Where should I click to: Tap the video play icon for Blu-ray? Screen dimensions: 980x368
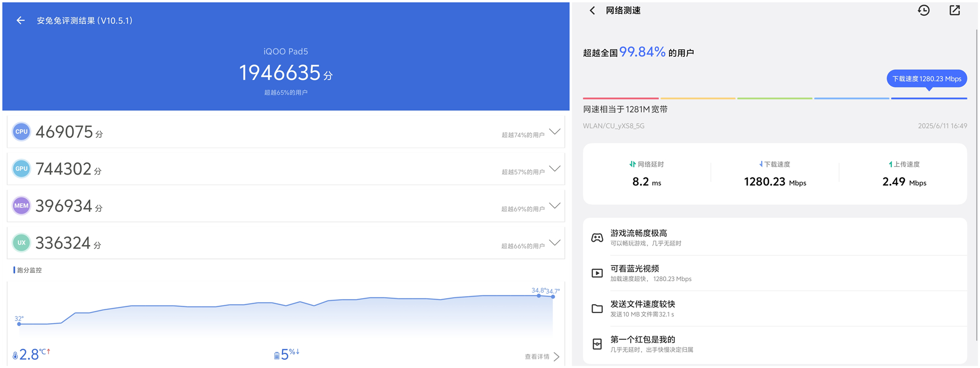(597, 273)
